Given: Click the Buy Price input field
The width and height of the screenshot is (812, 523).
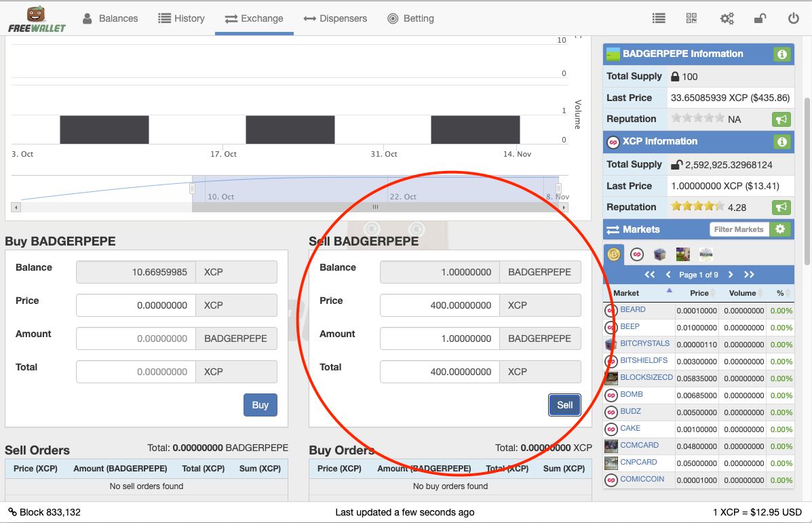Looking at the screenshot, I should coord(136,305).
